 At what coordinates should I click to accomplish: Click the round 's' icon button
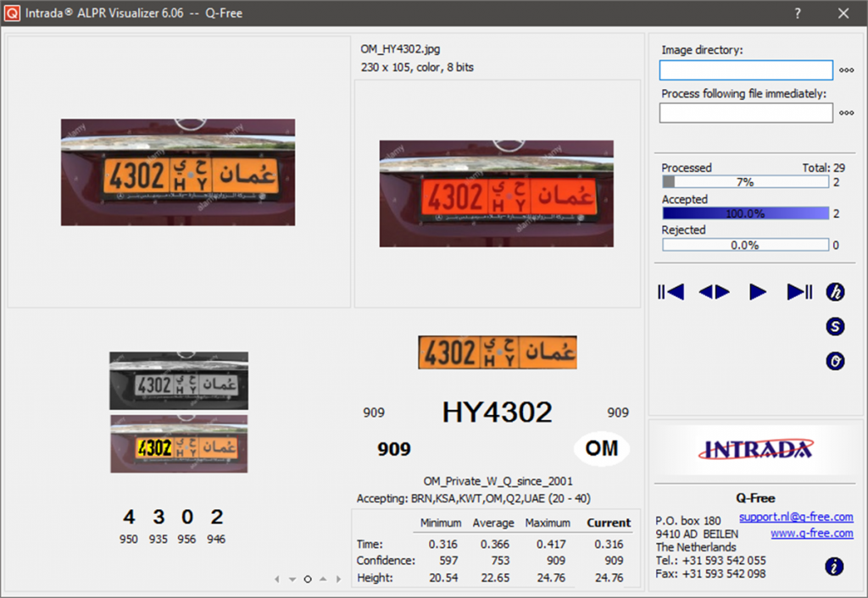[836, 327]
